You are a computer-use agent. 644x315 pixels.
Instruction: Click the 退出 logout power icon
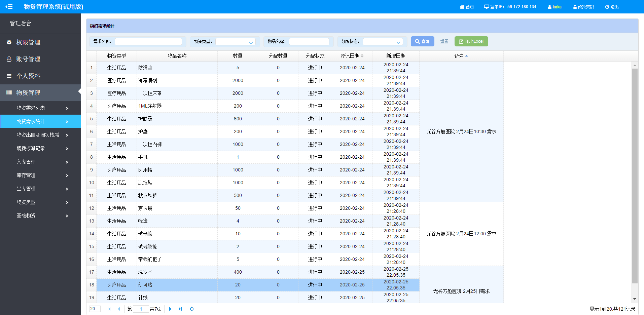(x=607, y=7)
